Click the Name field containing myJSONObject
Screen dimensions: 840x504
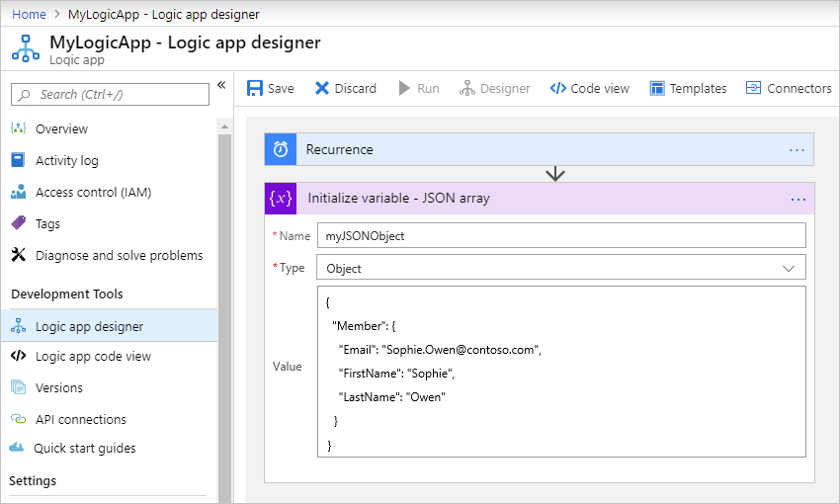561,235
